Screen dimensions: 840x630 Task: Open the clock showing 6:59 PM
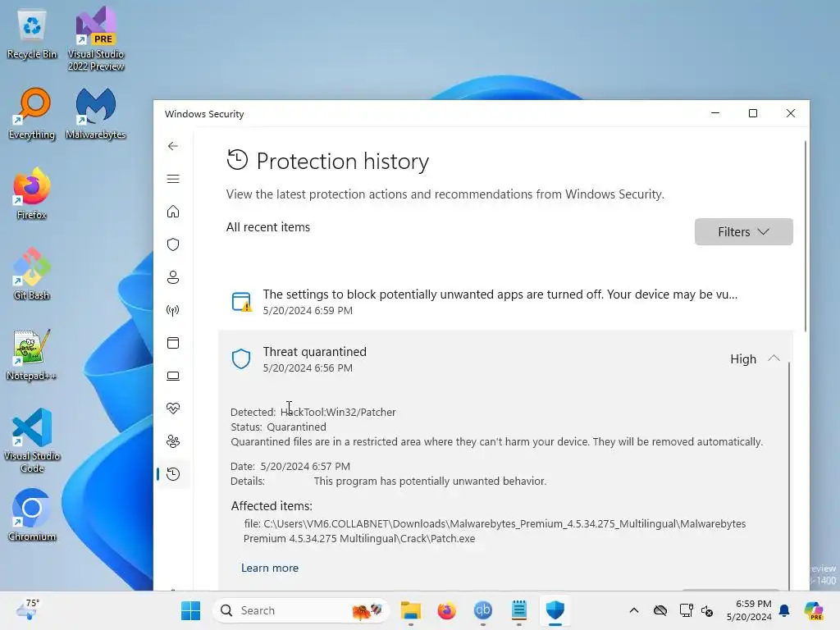(x=749, y=610)
